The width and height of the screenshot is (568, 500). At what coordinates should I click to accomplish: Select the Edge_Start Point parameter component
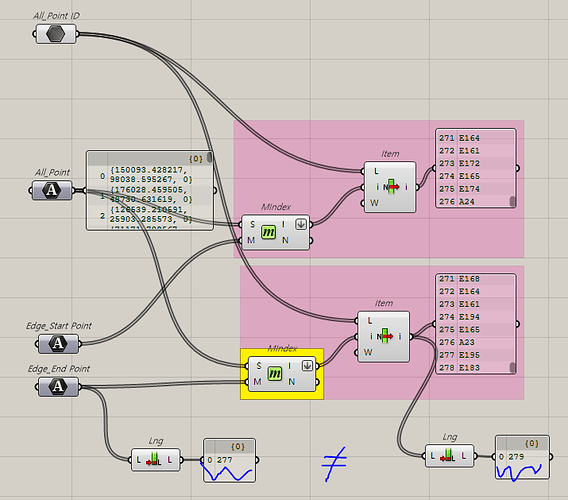coord(58,343)
